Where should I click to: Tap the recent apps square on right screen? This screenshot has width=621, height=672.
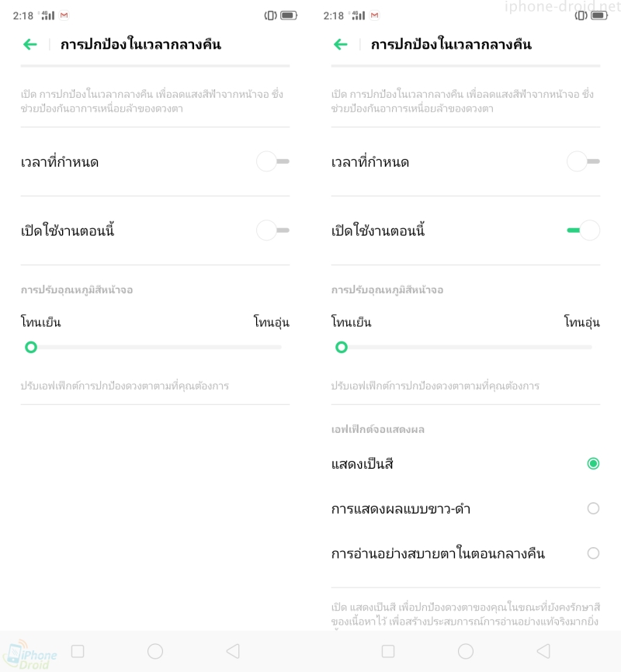click(388, 651)
